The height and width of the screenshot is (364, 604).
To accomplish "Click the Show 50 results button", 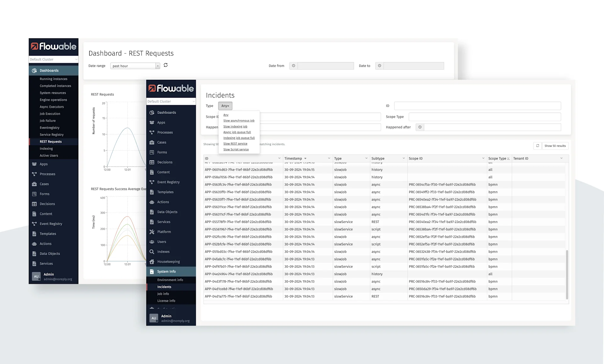I will 555,146.
